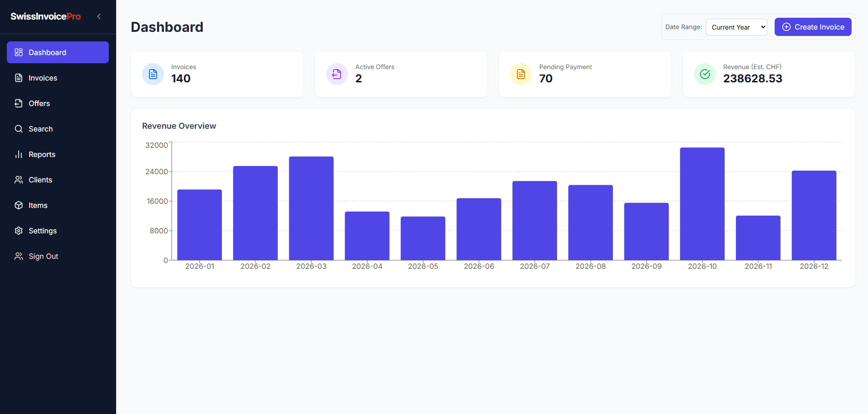Navigate to Offers in the sidebar

coord(58,103)
